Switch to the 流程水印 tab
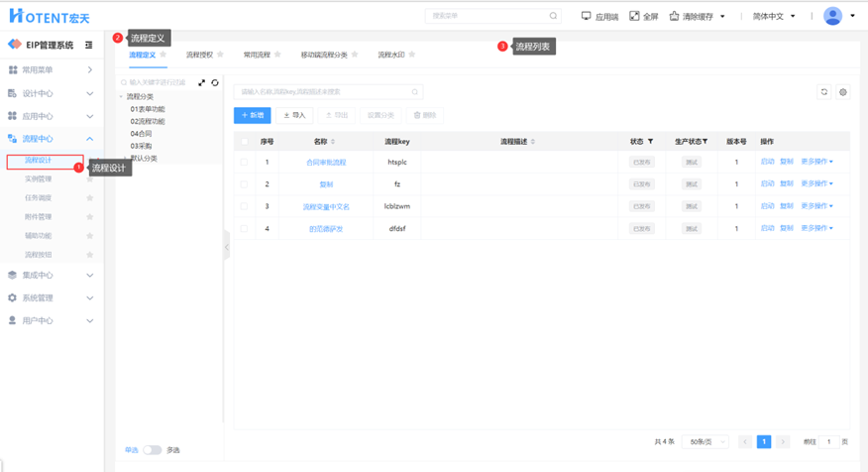The height and width of the screenshot is (472, 868). pos(390,55)
